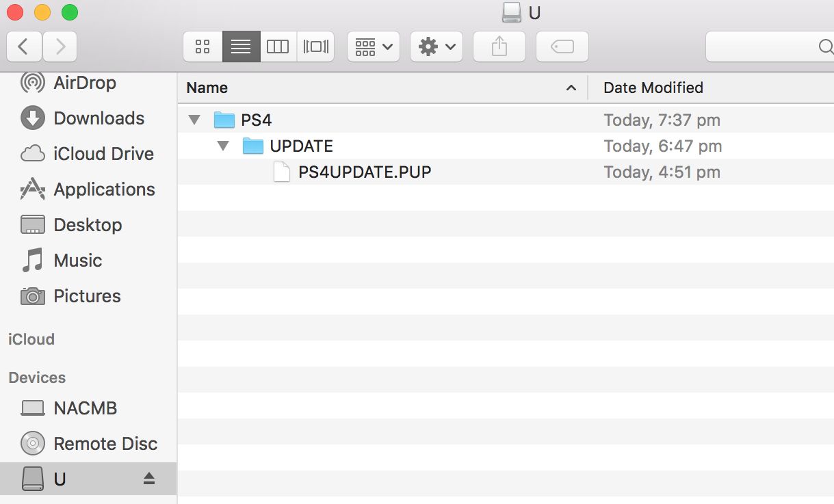Switch to icon view
Image resolution: width=834 pixels, height=504 pixels.
pos(203,47)
